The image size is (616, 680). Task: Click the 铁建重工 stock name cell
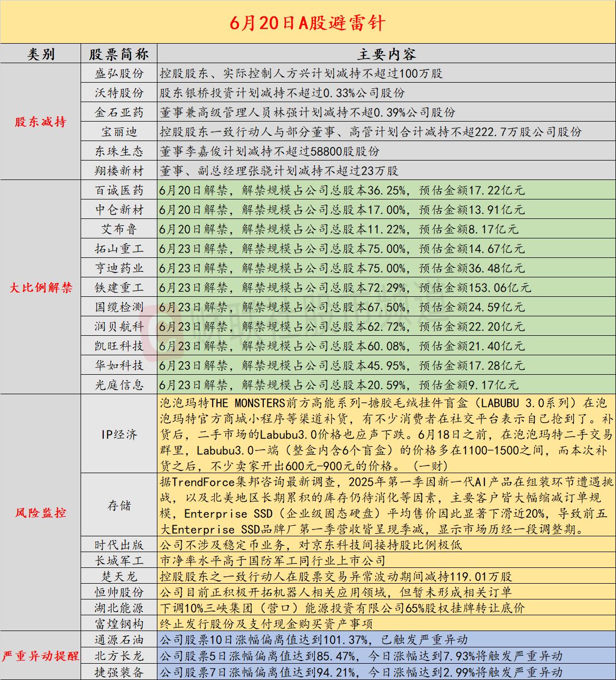point(119,287)
